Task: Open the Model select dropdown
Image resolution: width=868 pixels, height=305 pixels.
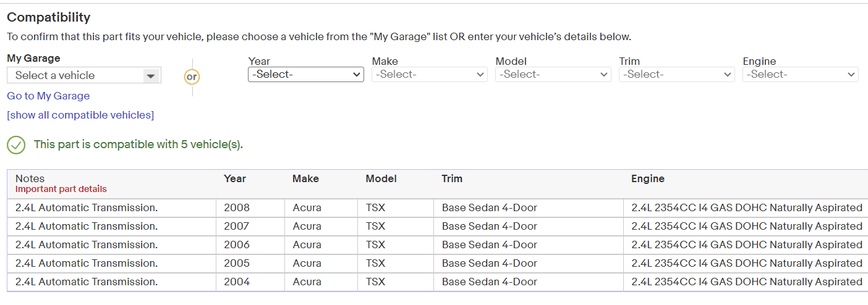Action: 553,74
